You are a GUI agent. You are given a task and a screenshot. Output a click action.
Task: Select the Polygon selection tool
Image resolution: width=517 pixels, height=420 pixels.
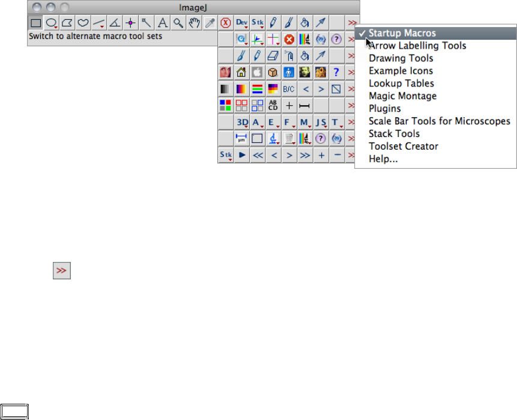tap(67, 23)
